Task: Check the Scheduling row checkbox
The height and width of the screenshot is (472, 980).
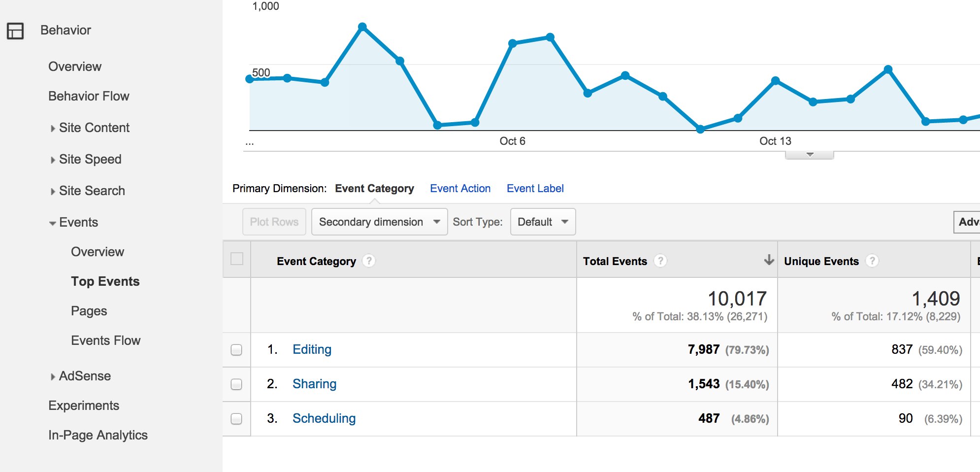Action: point(236,419)
